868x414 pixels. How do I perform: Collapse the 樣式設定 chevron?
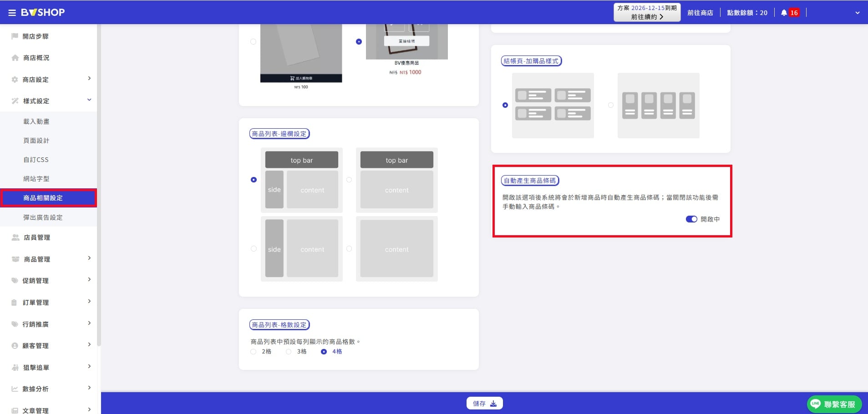click(x=89, y=100)
